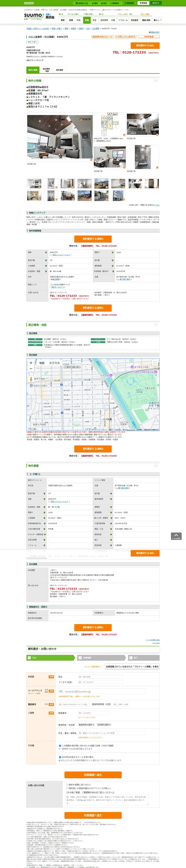
Task: Switch to the 周辺環境・地図 tab
Action: tap(46, 70)
